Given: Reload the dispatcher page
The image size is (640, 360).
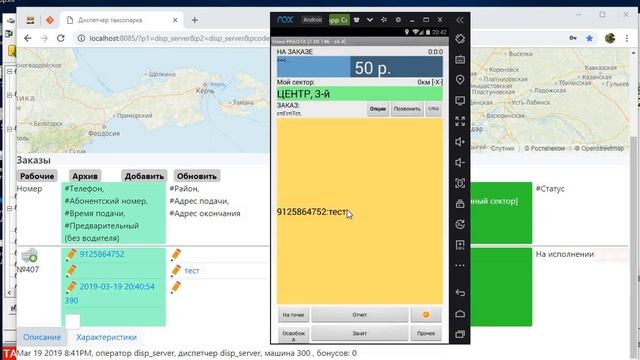Looking at the screenshot, I should click(x=61, y=38).
